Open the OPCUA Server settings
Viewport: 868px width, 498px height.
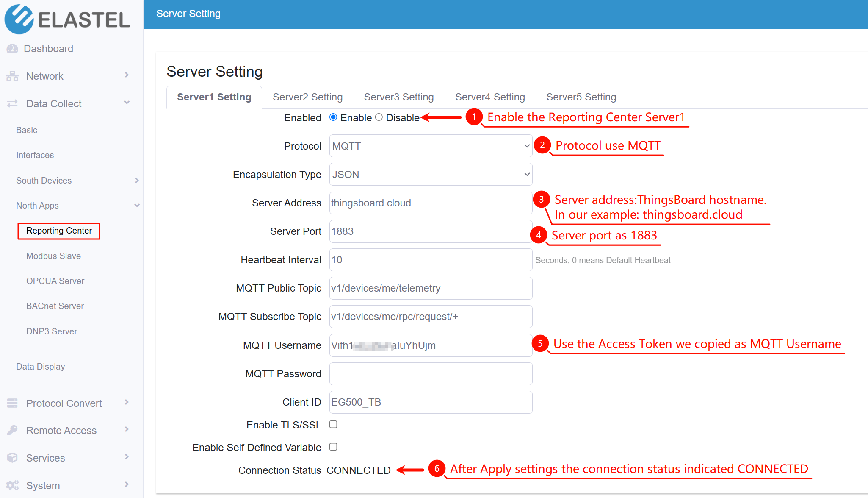(x=55, y=281)
